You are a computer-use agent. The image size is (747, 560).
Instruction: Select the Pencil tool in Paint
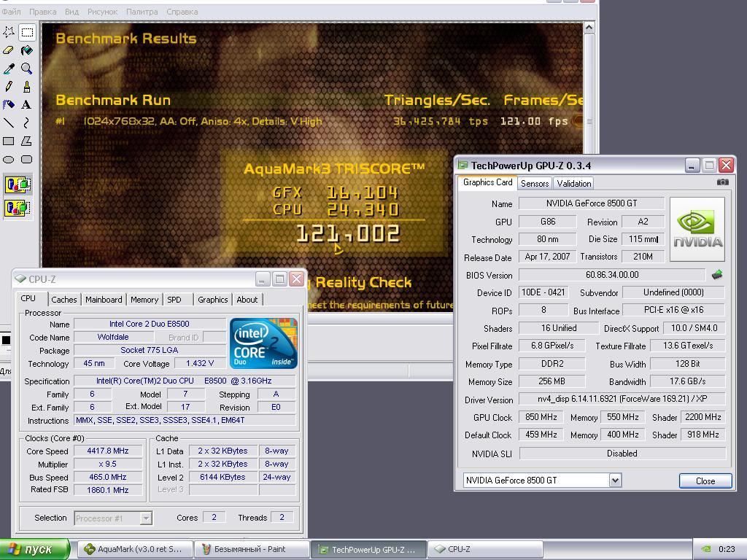(x=9, y=86)
